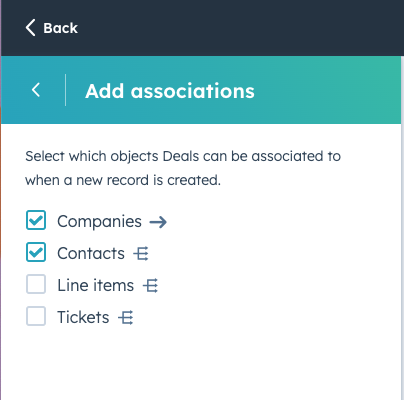Click the Add associations heading

170,91
